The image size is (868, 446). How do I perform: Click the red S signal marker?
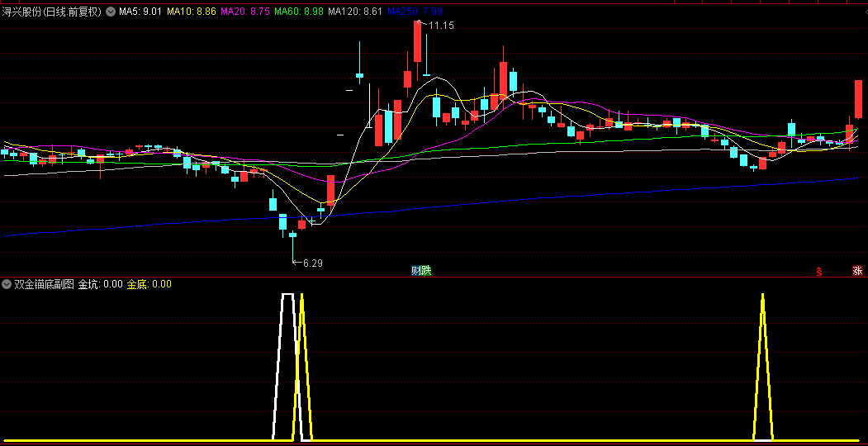pos(819,271)
